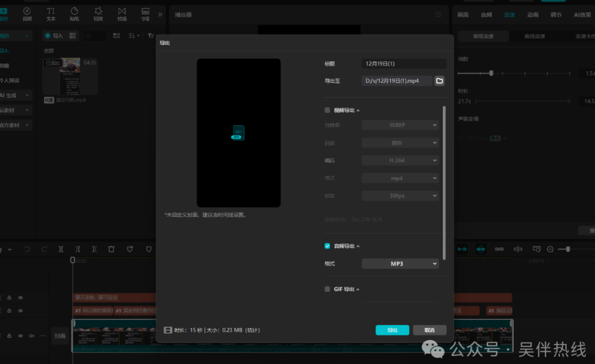The height and width of the screenshot is (364, 595).
Task: Adjust the timeline zoom slider
Action: [568, 249]
